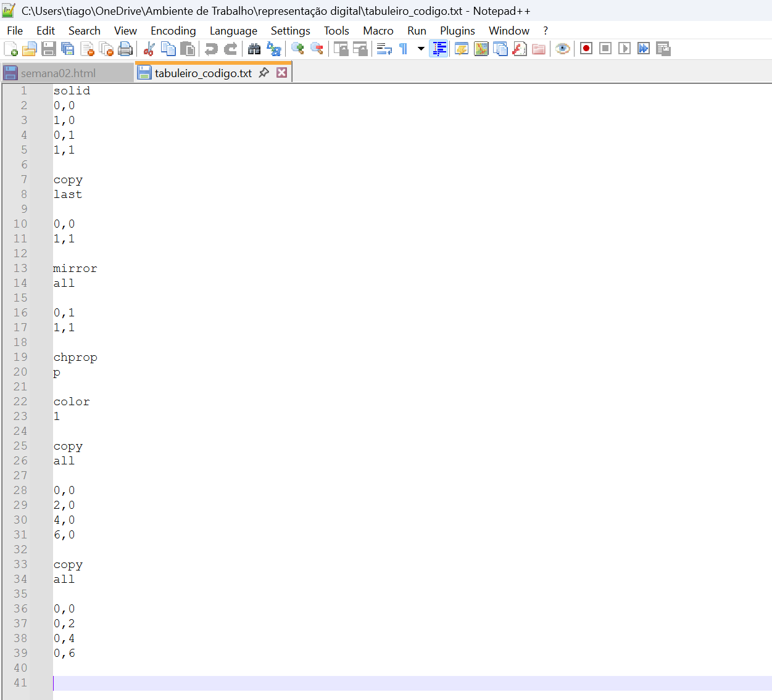Toggle monitoring with the eye icon
This screenshot has width=772, height=700.
click(562, 49)
